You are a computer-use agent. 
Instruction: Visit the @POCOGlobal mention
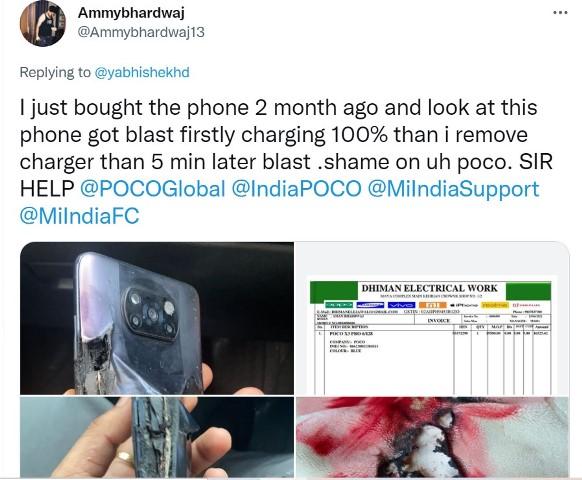tap(153, 189)
